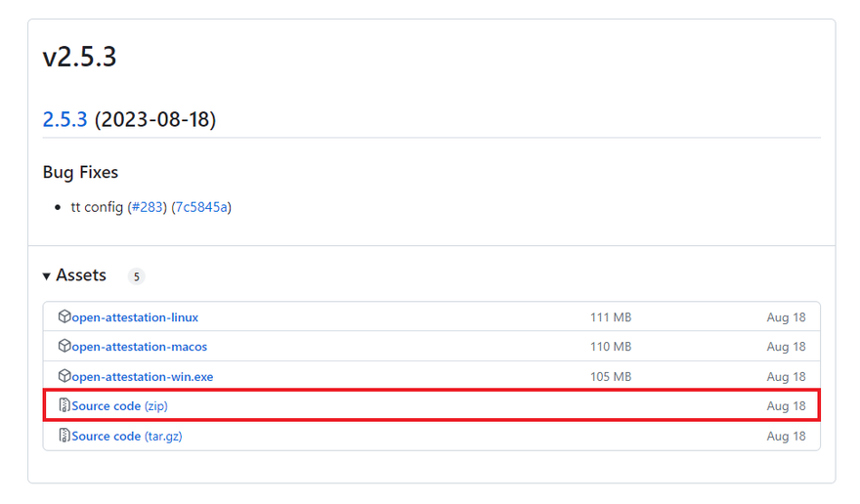Viewport: 860px width, 504px height.
Task: Click the package icon beside open-attestation-macos
Action: [64, 346]
